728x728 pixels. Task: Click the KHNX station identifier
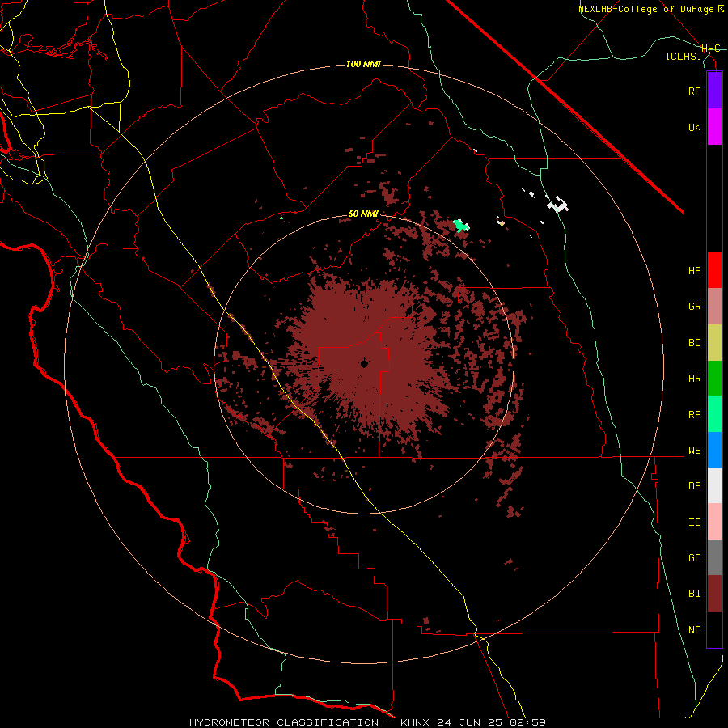click(x=415, y=722)
